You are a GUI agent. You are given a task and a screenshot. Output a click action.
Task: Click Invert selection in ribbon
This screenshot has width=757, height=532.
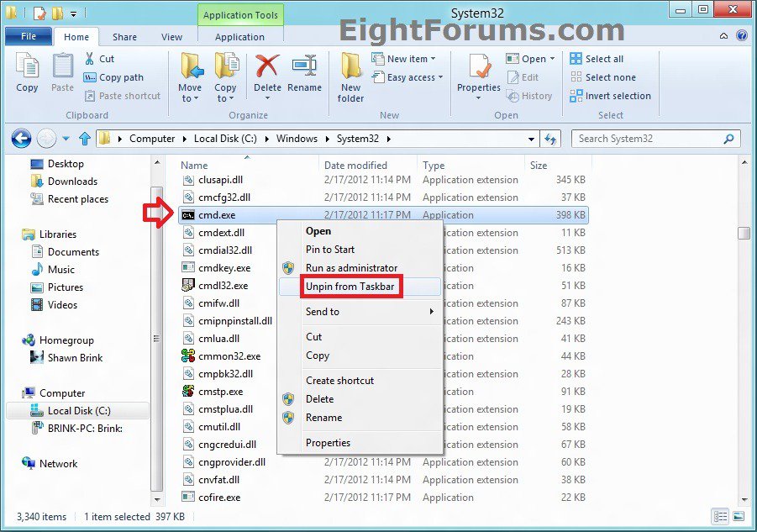pos(618,96)
